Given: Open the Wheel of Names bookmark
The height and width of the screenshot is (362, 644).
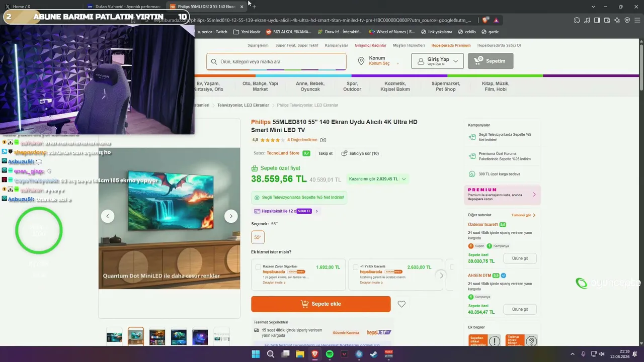Looking at the screenshot, I should [392, 32].
